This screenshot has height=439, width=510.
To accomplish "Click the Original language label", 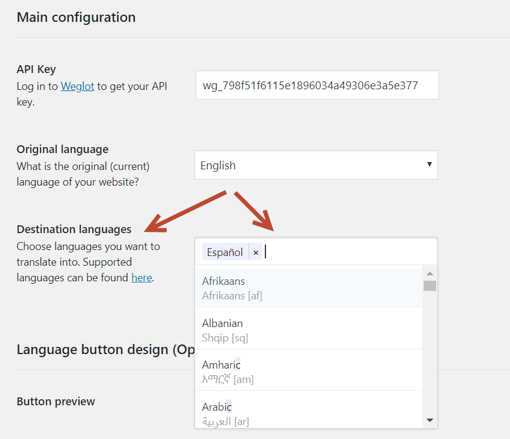I will [62, 149].
